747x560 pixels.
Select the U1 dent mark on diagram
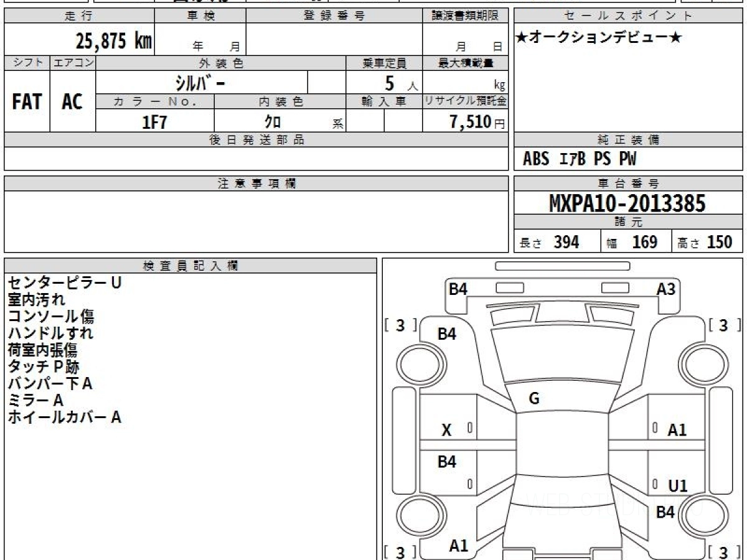[x=677, y=486]
